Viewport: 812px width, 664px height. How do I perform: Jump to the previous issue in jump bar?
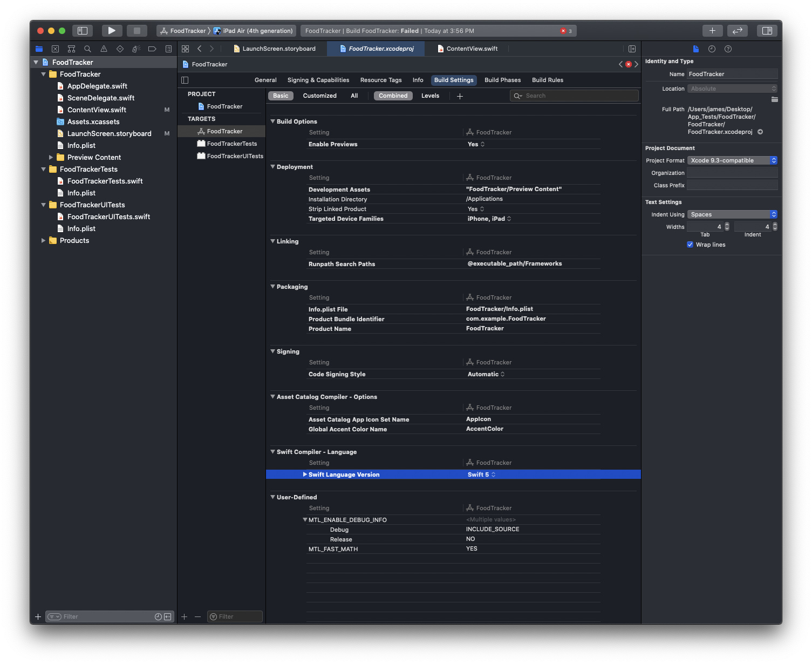620,64
